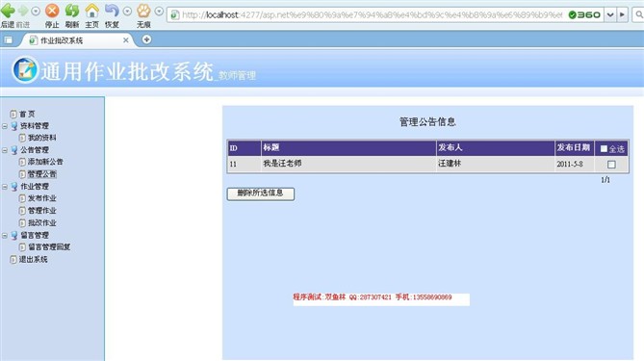The width and height of the screenshot is (644, 361).
Task: Select the 公告管理 folder label
Action: point(35,150)
